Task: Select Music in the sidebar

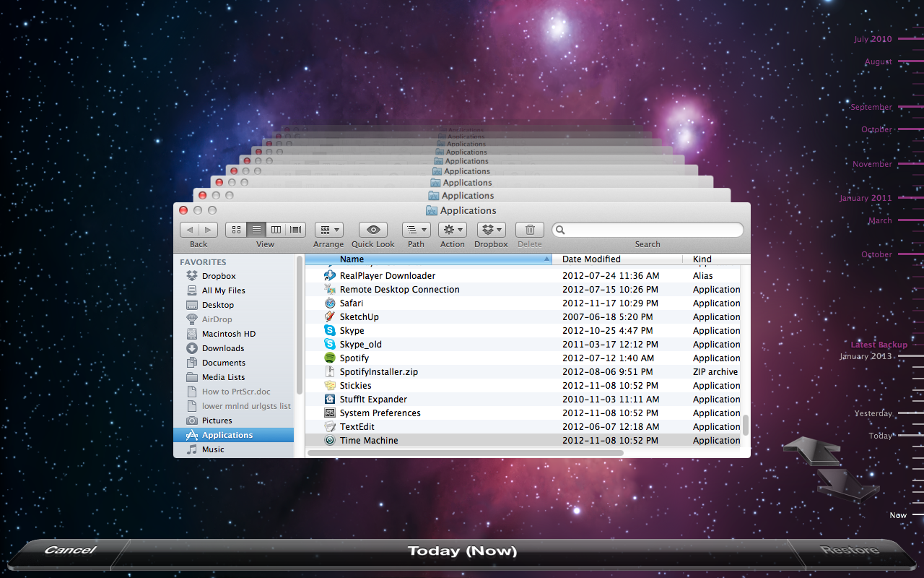Action: coord(234,449)
